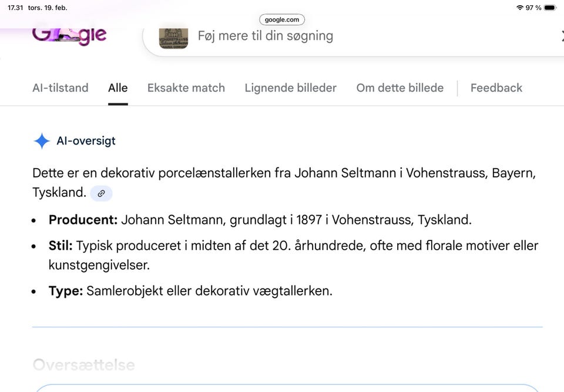Screen dimensions: 564x392
Task: Click the Wi-Fi icon in the status bar
Action: [x=520, y=8]
